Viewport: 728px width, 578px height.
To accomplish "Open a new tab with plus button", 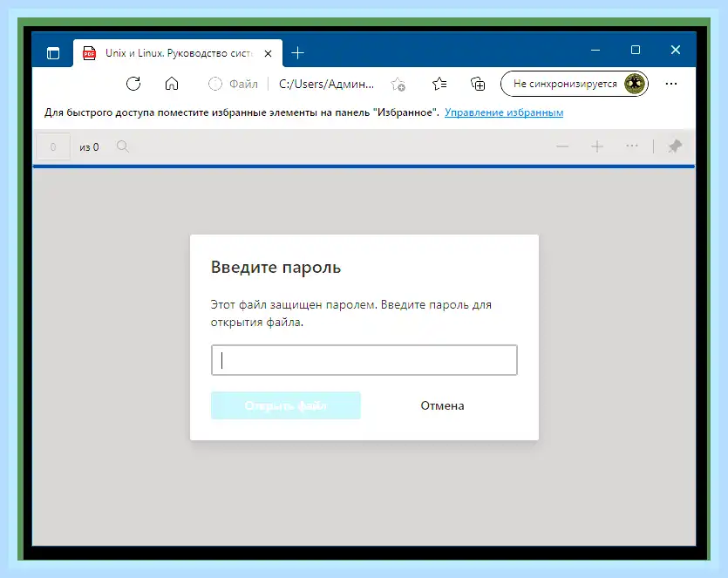I will (297, 53).
